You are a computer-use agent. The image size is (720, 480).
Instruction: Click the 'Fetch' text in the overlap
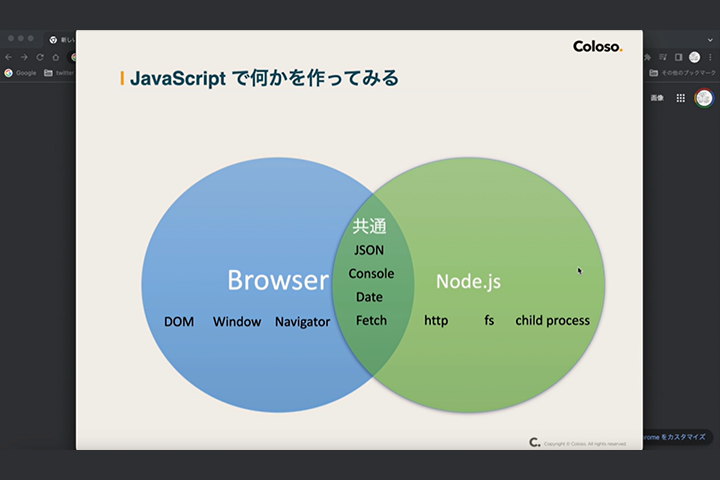pos(371,321)
